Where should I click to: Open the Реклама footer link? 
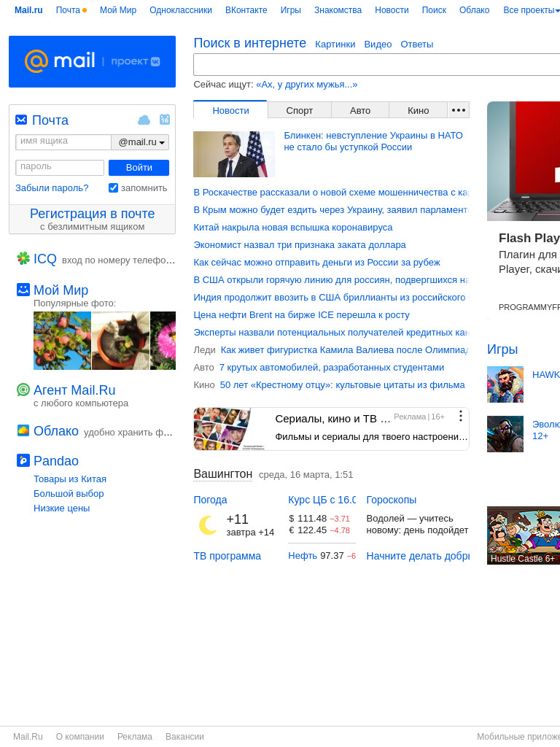[135, 737]
